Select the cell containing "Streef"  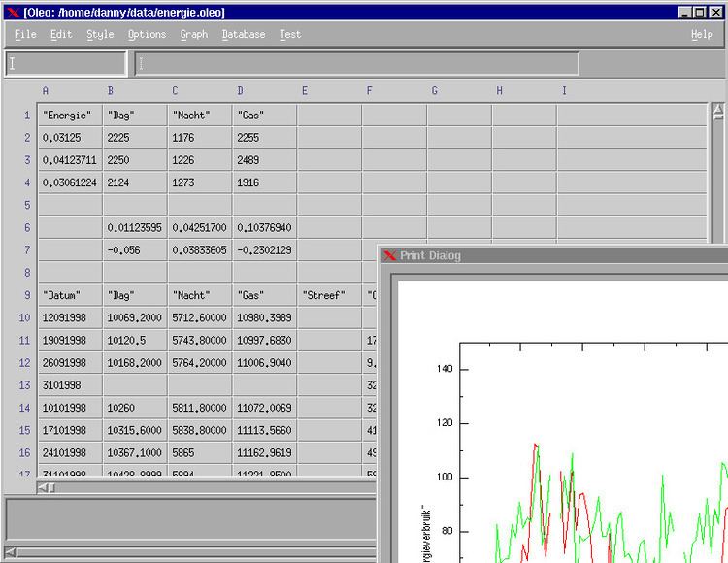tap(328, 295)
